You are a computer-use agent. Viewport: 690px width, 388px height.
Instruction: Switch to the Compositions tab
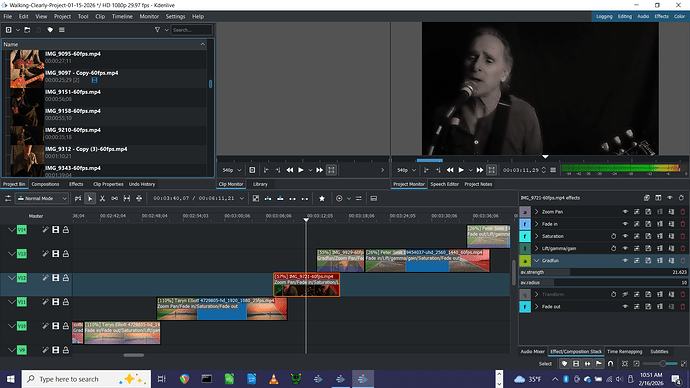[x=45, y=184]
